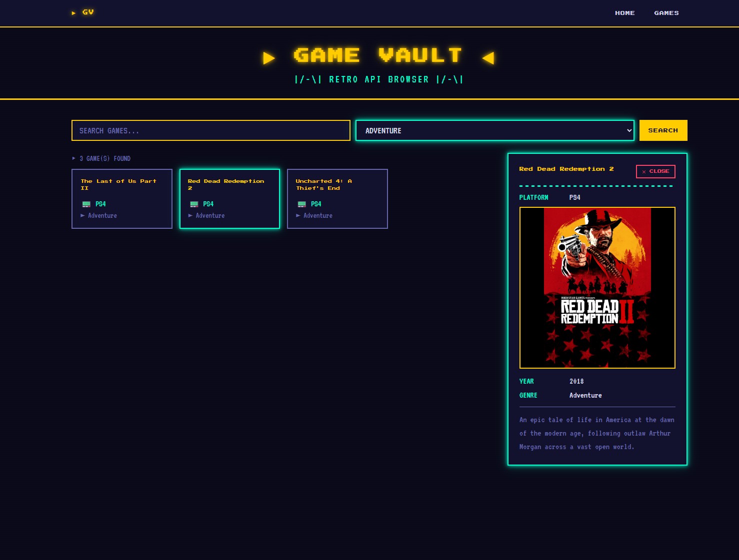Click the GV logo in the navbar
The height and width of the screenshot is (560, 739).
[82, 12]
